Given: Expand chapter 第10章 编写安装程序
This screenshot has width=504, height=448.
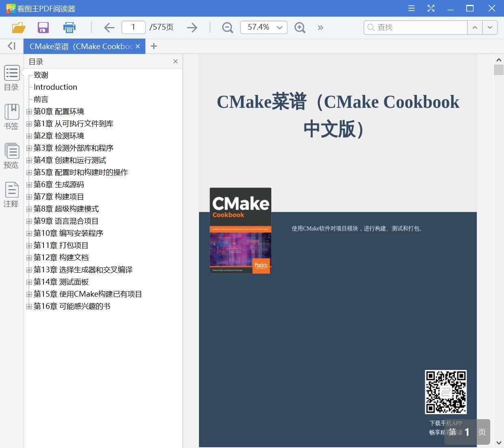Looking at the screenshot, I should [29, 233].
